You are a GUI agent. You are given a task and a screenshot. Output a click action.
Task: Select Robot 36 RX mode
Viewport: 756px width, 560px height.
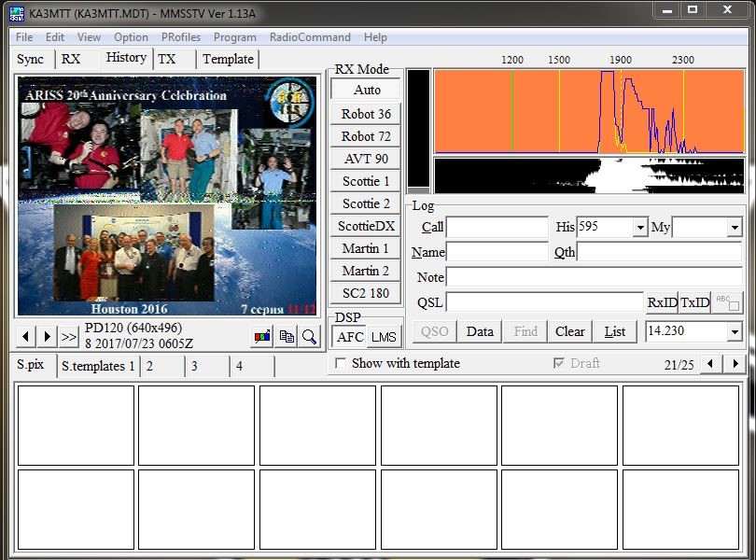(x=366, y=114)
